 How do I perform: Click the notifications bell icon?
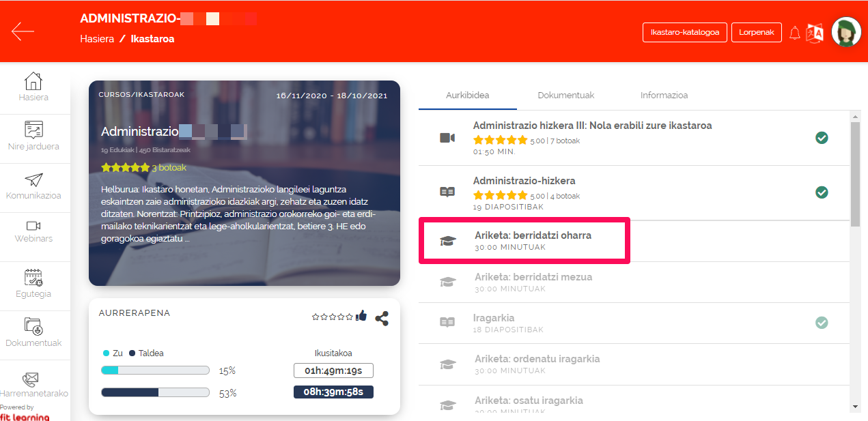click(794, 33)
